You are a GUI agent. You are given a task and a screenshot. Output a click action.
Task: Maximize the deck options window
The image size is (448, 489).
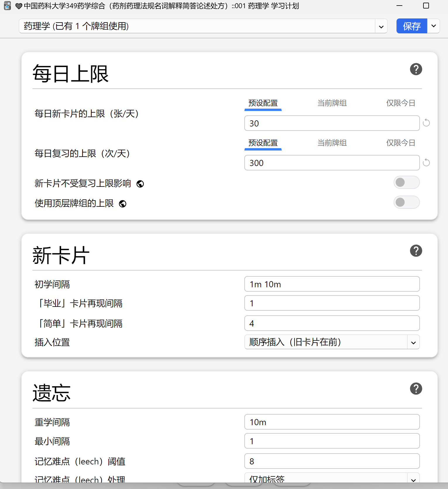click(426, 6)
